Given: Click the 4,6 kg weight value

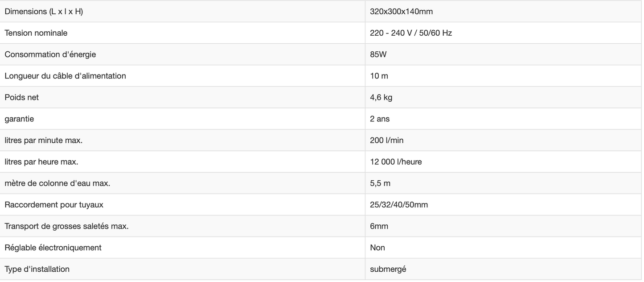Looking at the screenshot, I should [381, 97].
